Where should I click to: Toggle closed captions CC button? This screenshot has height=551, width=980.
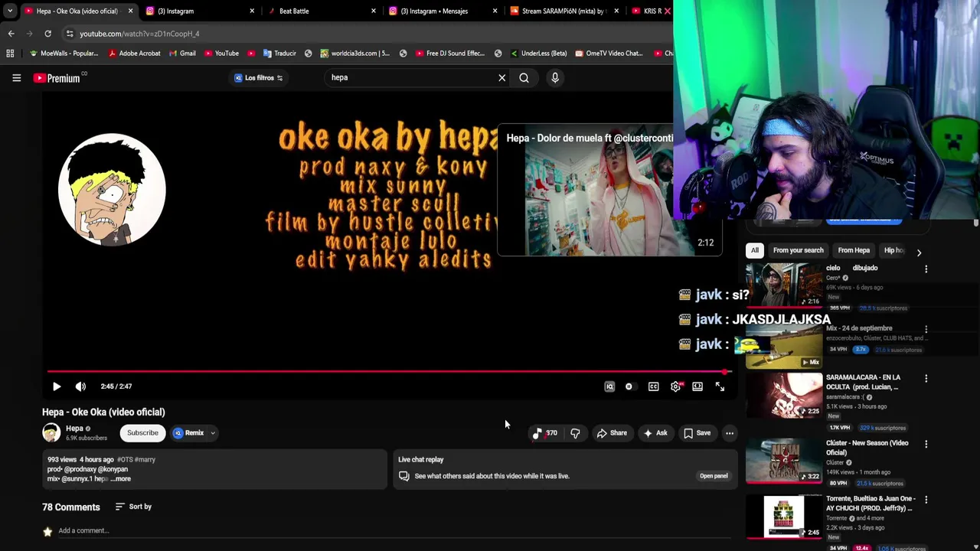(653, 386)
